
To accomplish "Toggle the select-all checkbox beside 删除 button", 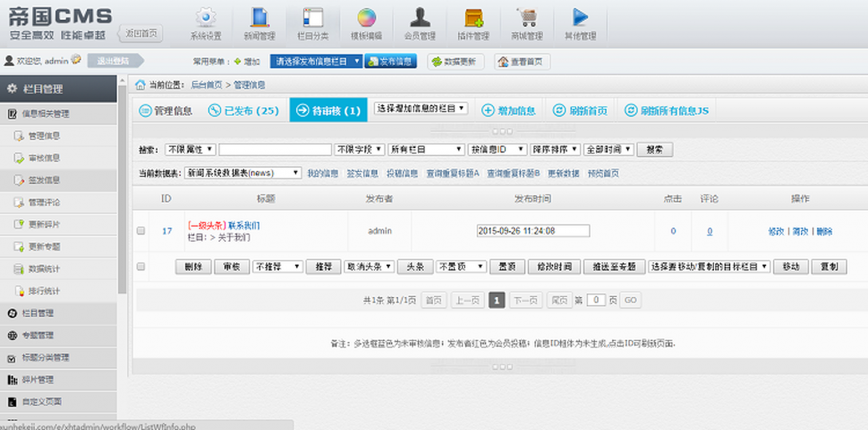I will 141,267.
